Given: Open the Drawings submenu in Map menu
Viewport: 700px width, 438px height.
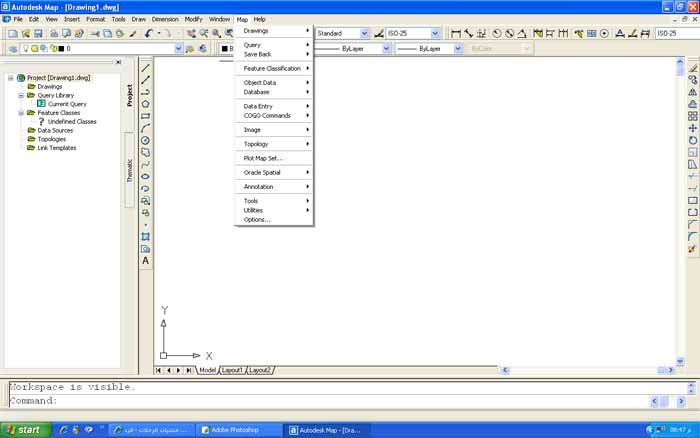Looking at the screenshot, I should click(274, 31).
